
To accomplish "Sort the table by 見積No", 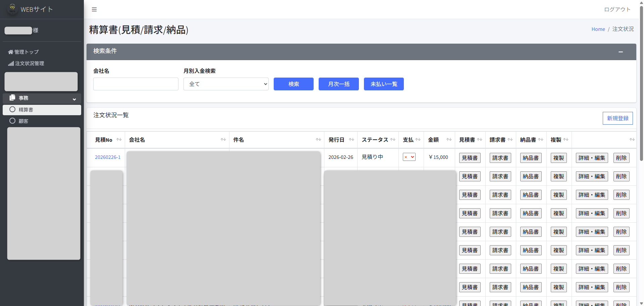I will pos(119,139).
